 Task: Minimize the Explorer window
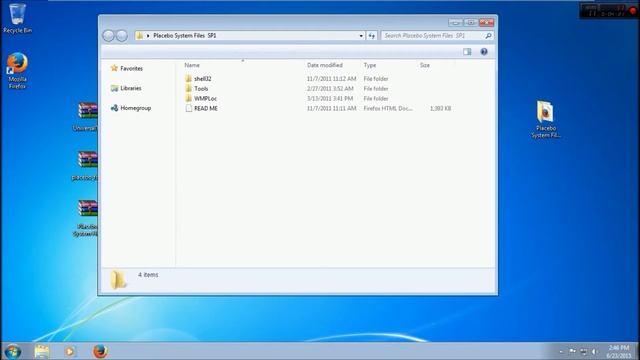456,22
